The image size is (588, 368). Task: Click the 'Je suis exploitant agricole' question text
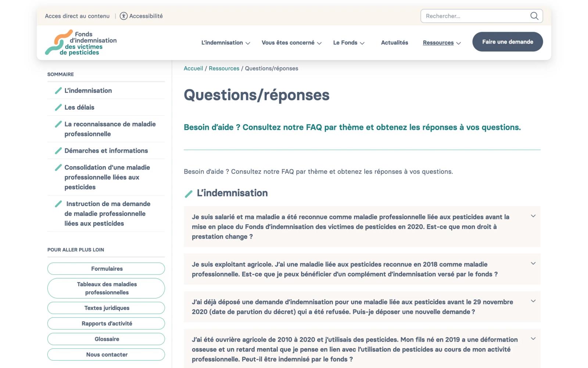click(345, 269)
